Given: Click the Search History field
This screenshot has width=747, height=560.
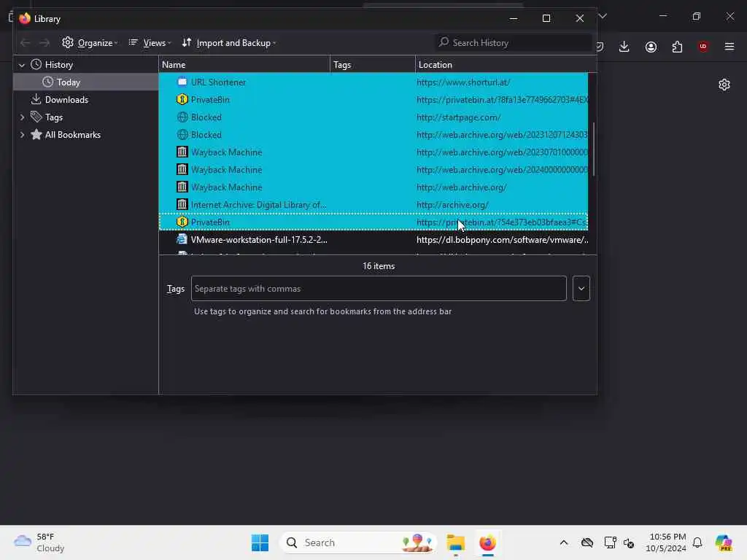Looking at the screenshot, I should pyautogui.click(x=514, y=43).
